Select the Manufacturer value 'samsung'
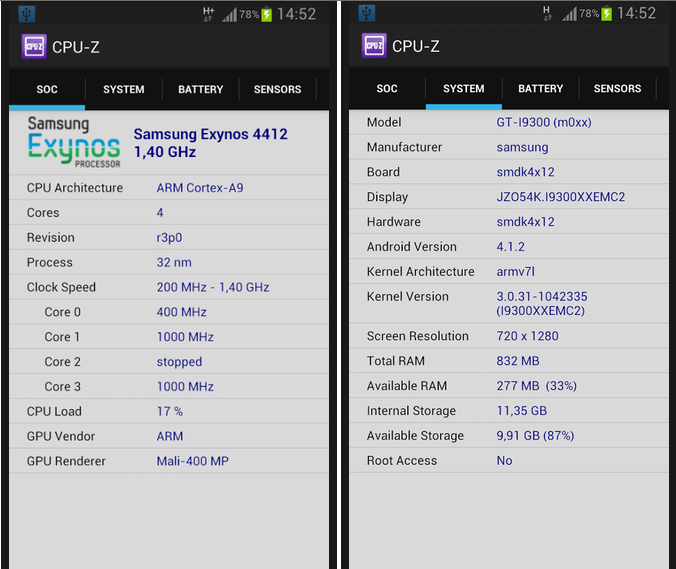This screenshot has height=569, width=676. point(523,147)
